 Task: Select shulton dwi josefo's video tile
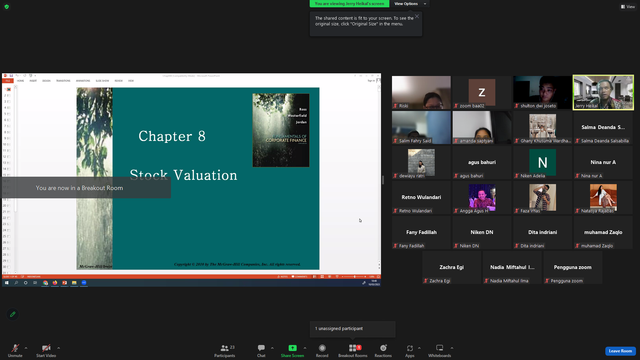coord(542,92)
